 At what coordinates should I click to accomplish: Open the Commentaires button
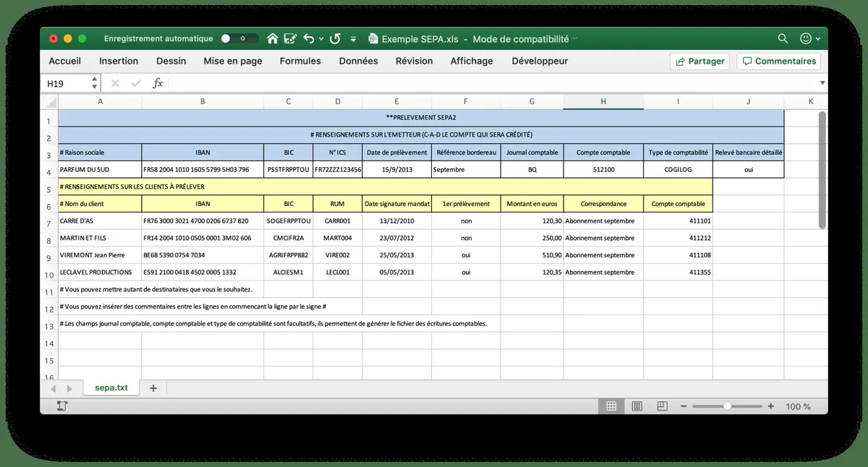tap(779, 61)
